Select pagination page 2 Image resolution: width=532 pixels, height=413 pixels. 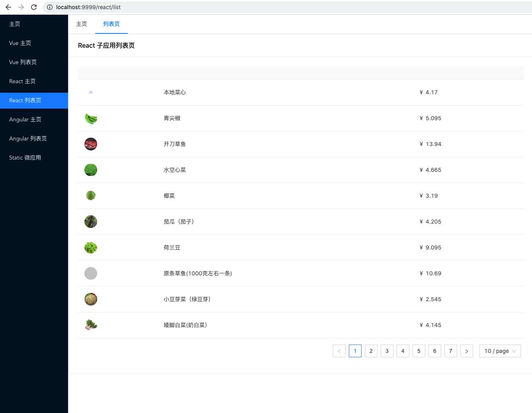tap(371, 351)
